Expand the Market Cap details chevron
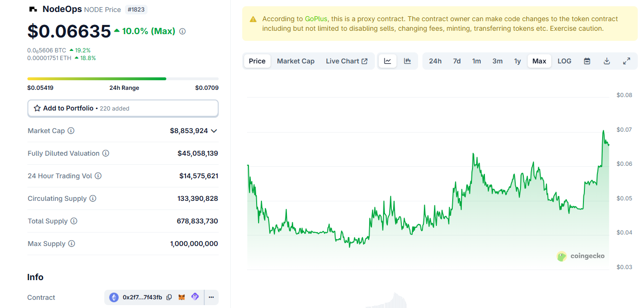The height and width of the screenshot is (308, 644). (x=214, y=131)
